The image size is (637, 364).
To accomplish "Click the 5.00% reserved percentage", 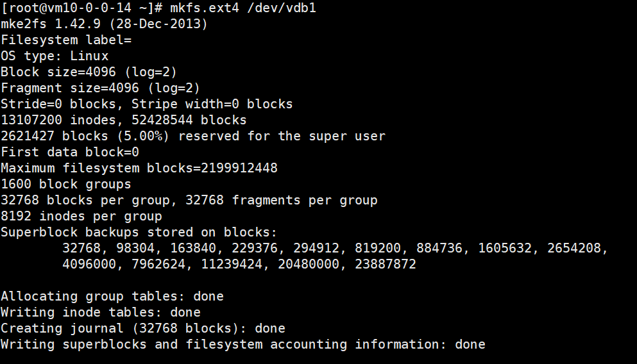I will click(143, 136).
